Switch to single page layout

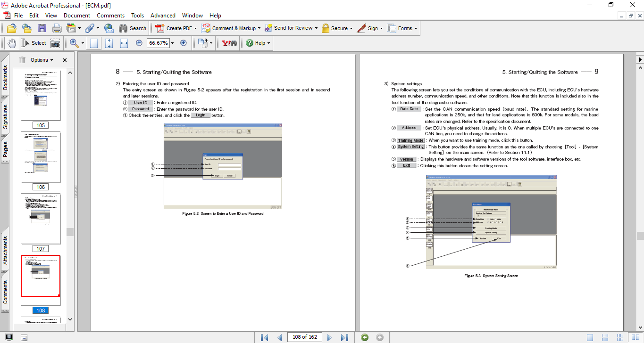590,337
